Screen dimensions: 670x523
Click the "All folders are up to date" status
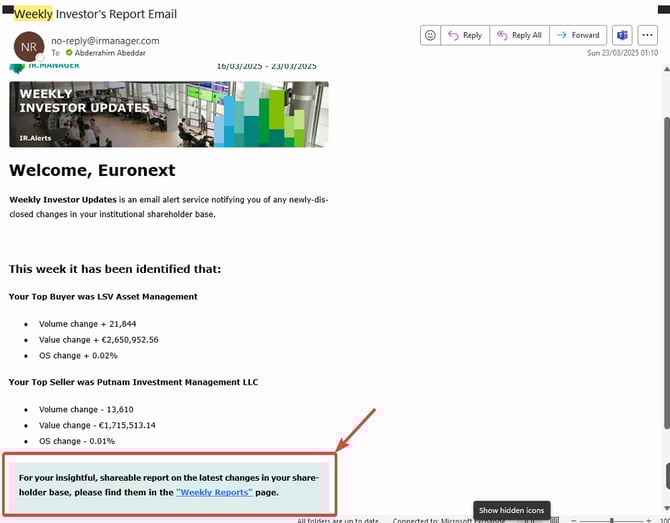(339, 520)
